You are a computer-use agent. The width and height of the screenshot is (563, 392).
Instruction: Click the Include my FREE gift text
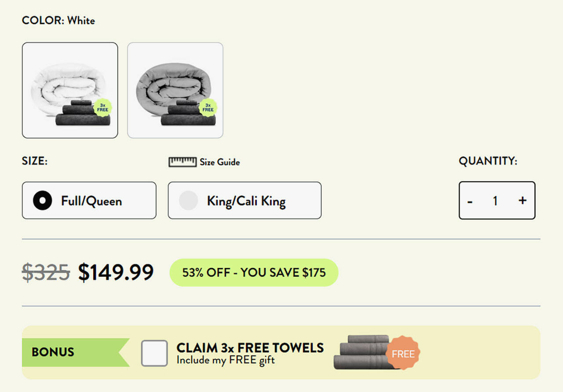[226, 360]
